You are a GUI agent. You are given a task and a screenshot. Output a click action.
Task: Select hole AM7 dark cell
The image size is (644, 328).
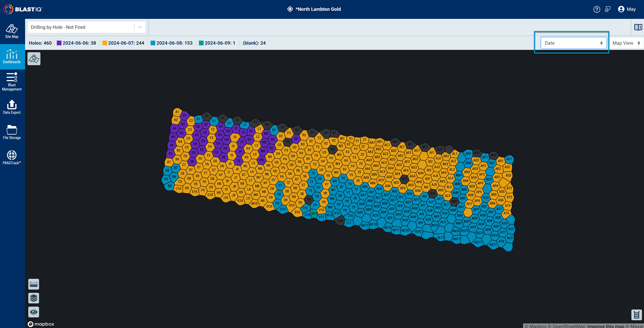pyautogui.click(x=454, y=201)
